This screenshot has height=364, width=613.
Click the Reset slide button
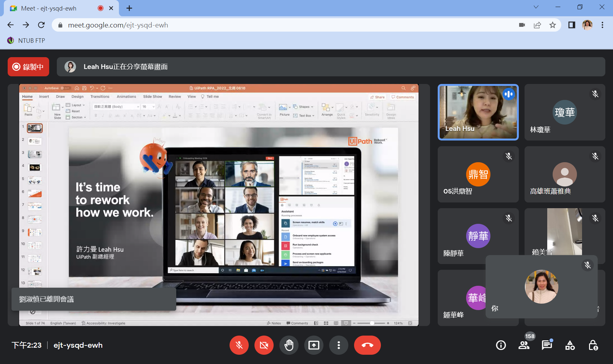[x=73, y=111]
